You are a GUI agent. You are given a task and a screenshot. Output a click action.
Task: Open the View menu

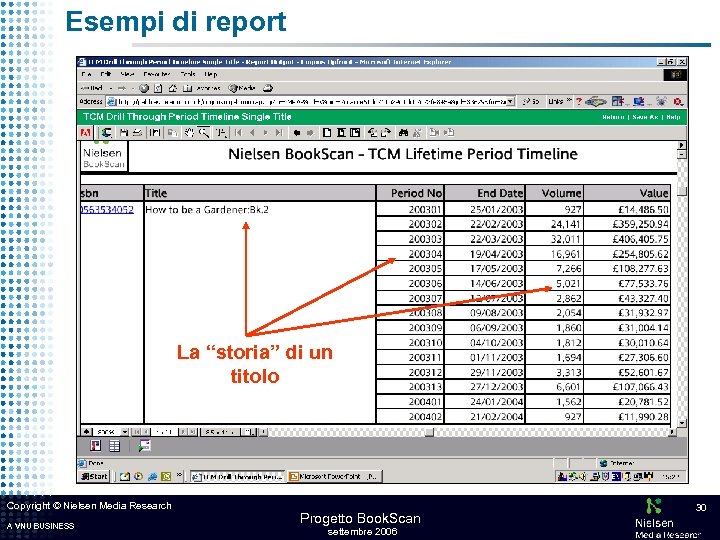[127, 74]
